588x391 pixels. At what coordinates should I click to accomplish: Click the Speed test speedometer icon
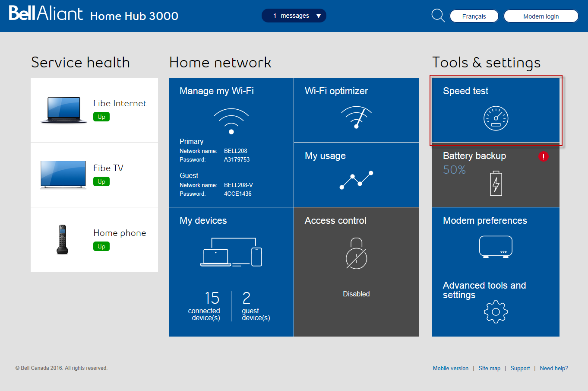point(496,118)
